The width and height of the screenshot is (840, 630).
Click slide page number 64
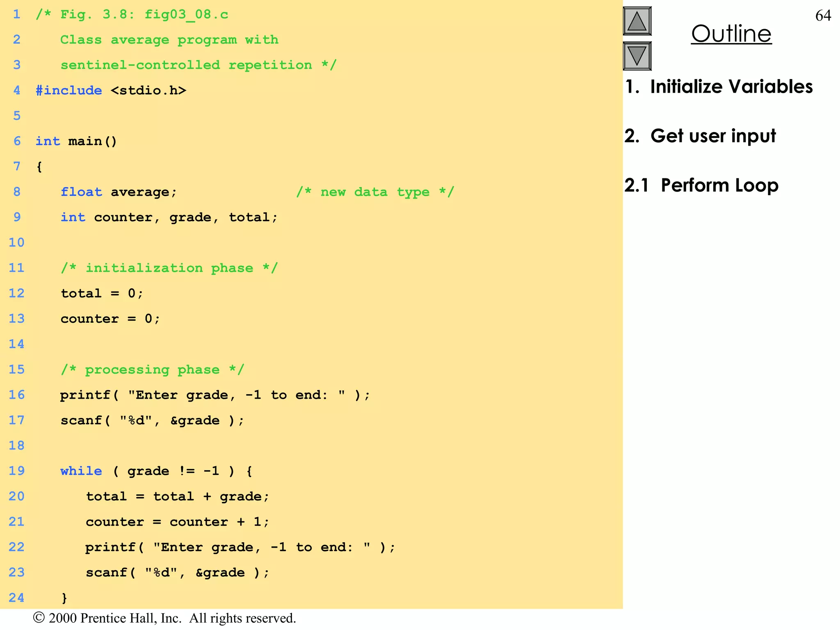pyautogui.click(x=823, y=16)
